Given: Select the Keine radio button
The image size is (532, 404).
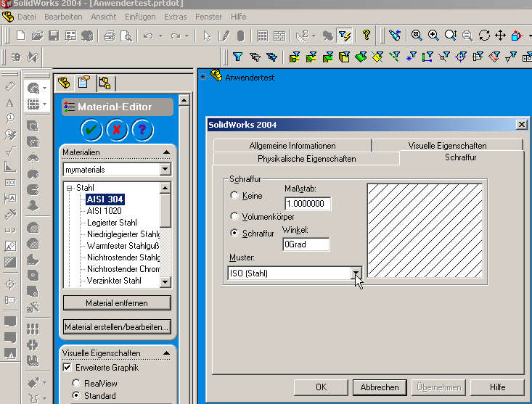Looking at the screenshot, I should [234, 196].
